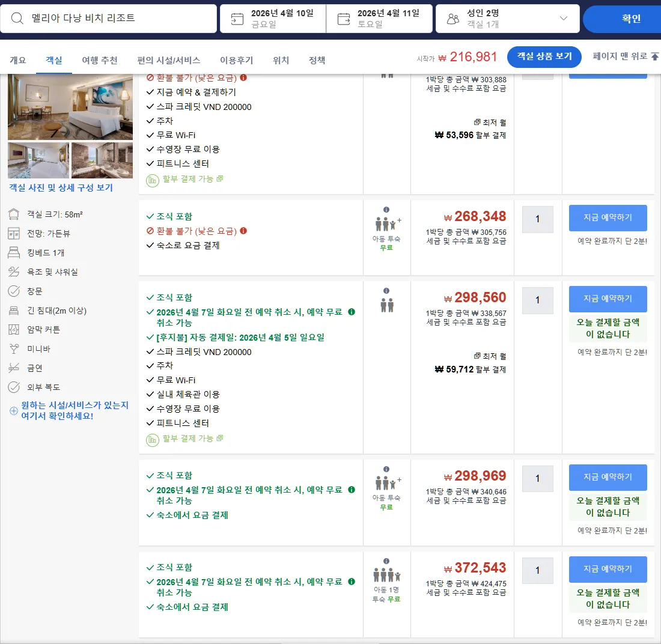
Task: Click check-out calendar icon for April 11
Action: 344,19
